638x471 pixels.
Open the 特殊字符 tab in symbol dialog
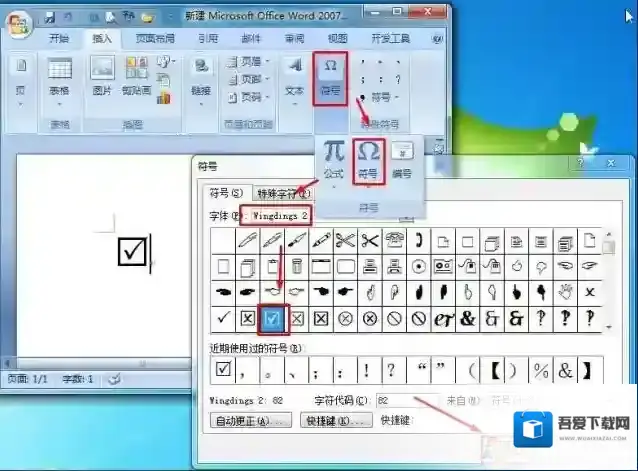tap(283, 194)
